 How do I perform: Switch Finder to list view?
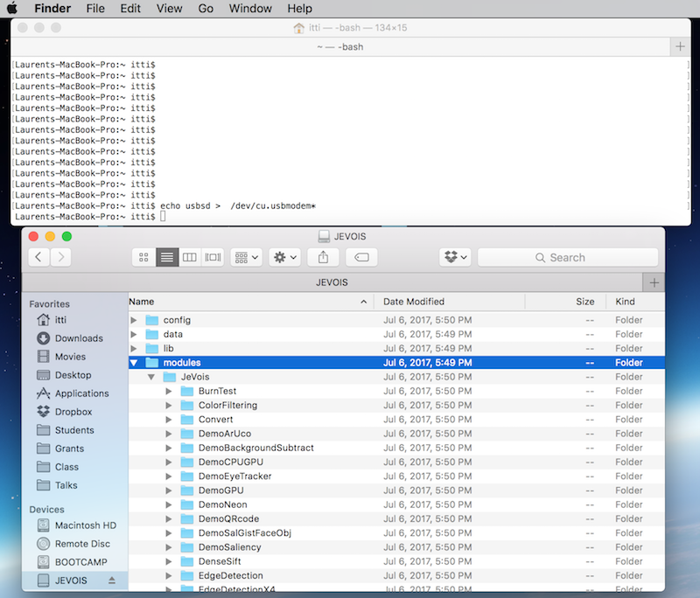[167, 257]
